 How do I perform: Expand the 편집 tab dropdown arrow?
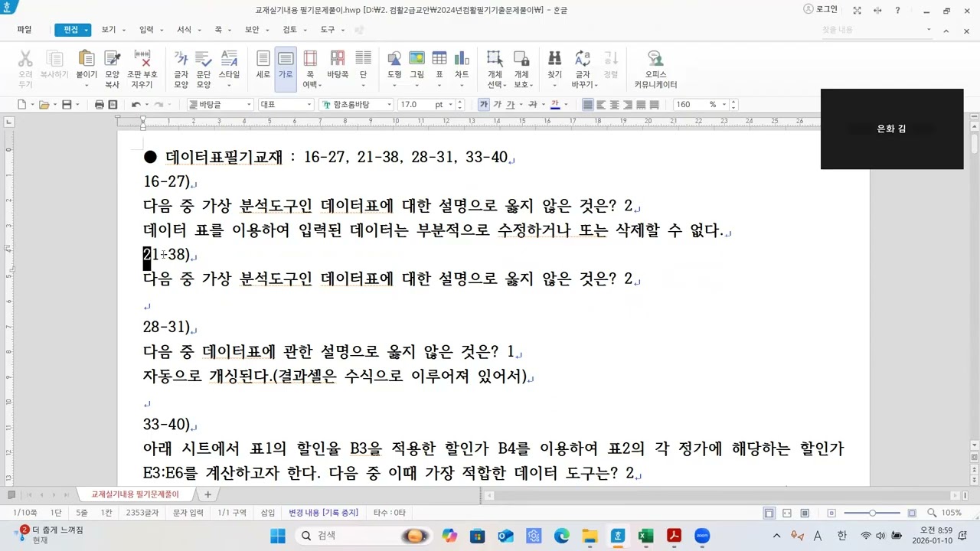pos(87,30)
